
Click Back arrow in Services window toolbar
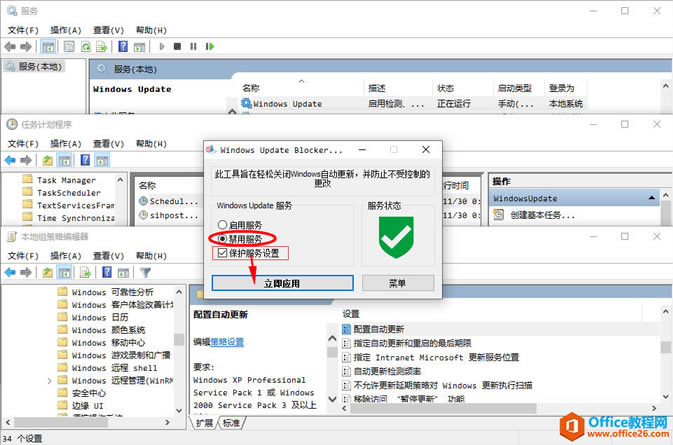(10, 46)
